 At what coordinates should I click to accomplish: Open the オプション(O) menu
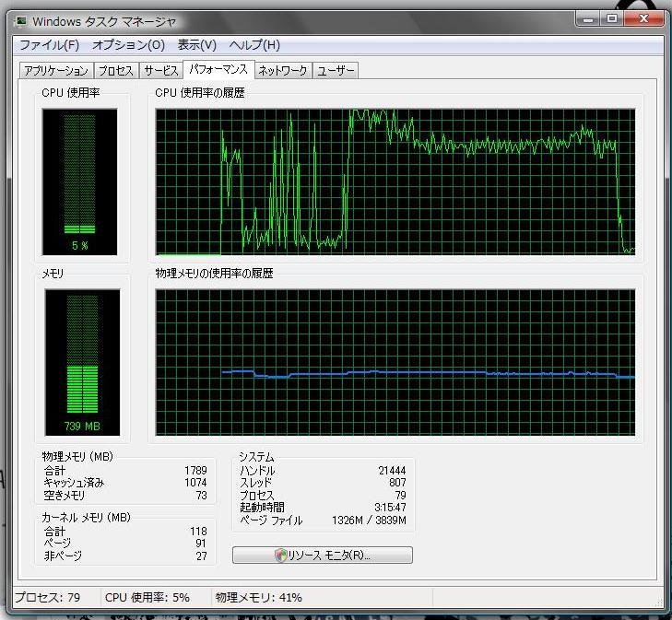pos(128,44)
